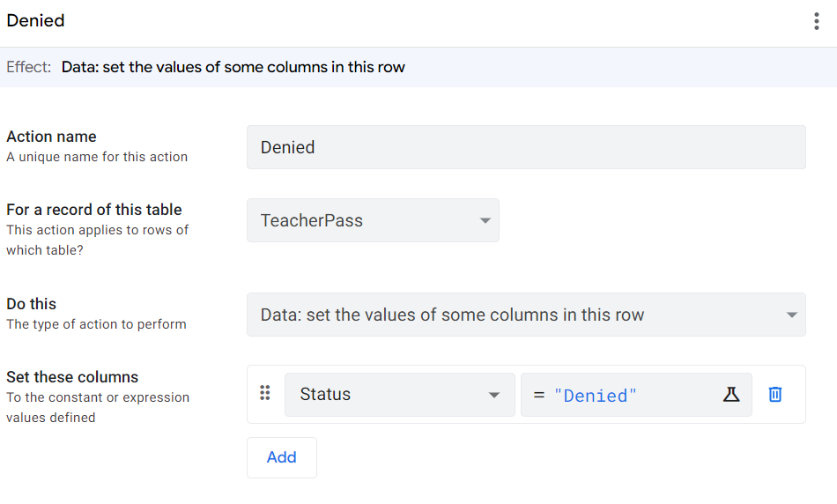Open the flask expression assistant icon
The height and width of the screenshot is (504, 837).
pyautogui.click(x=731, y=395)
